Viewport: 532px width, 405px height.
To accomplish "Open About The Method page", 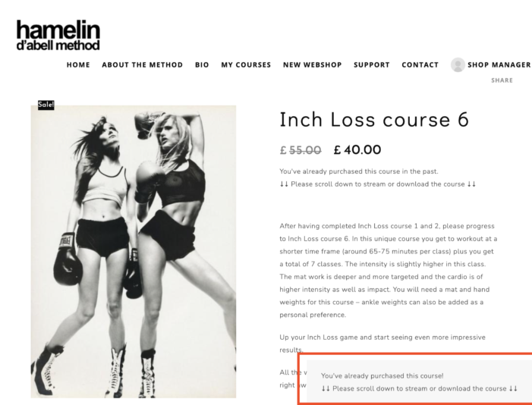I will [x=142, y=64].
